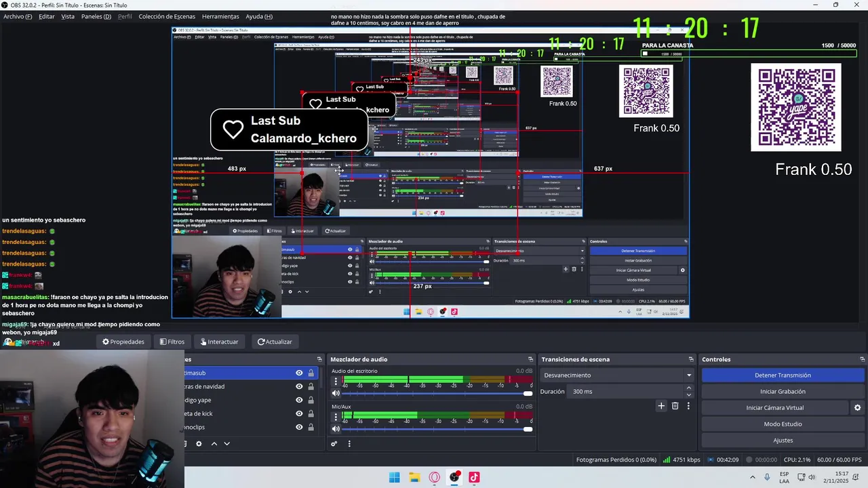Open the Vista menu
The height and width of the screenshot is (488, 868).
(68, 16)
